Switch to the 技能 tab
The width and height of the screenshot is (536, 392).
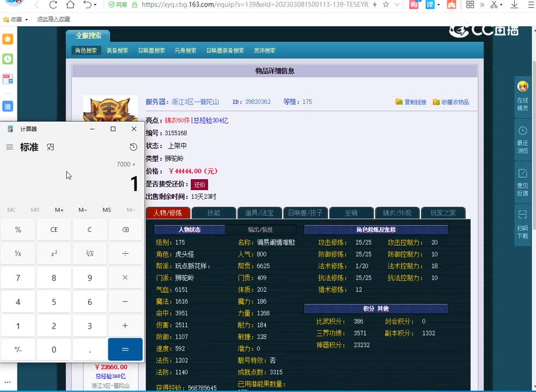click(x=214, y=213)
